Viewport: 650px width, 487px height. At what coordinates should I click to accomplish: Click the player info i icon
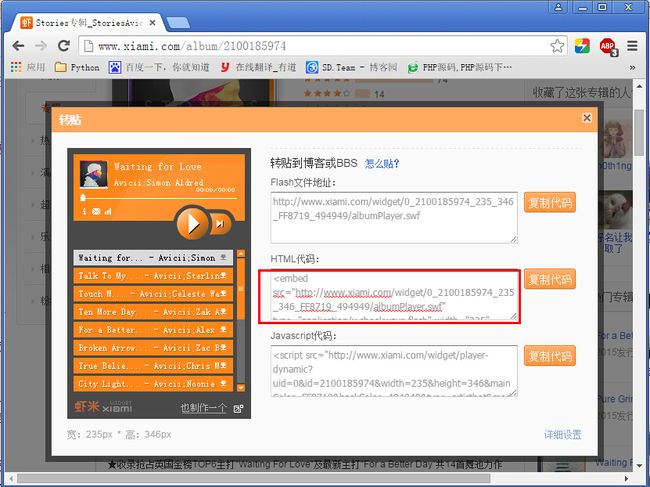coord(84,211)
